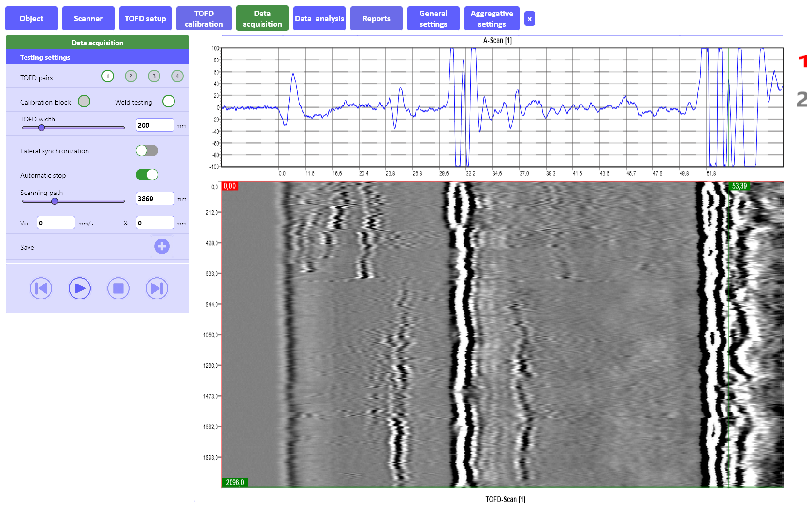Open the TOFD calibration tab

(203, 19)
